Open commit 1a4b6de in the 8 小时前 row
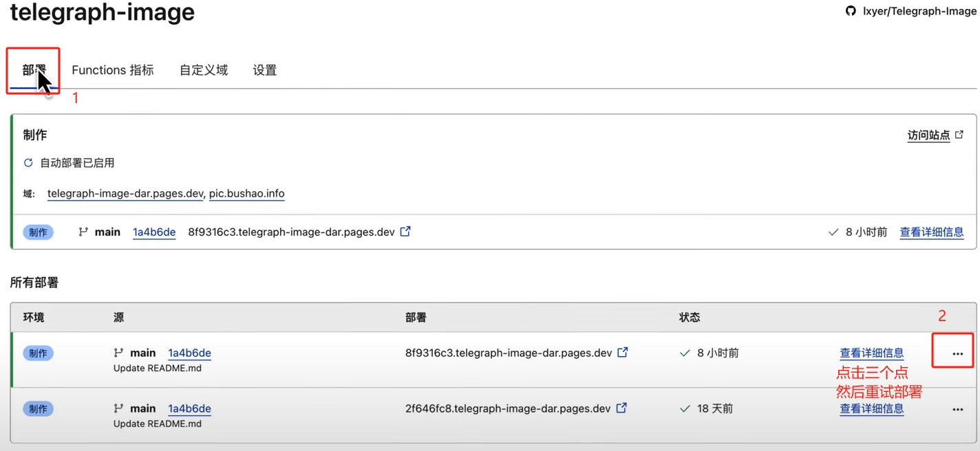 (189, 353)
